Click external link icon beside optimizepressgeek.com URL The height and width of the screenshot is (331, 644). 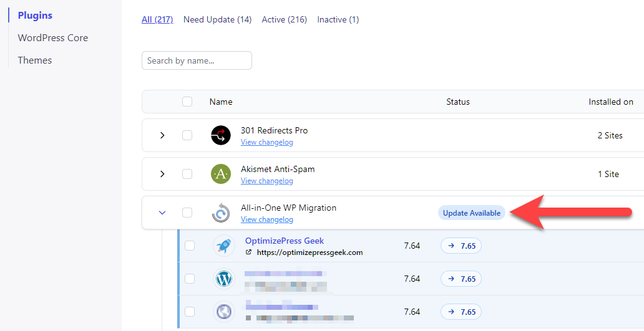coord(249,252)
